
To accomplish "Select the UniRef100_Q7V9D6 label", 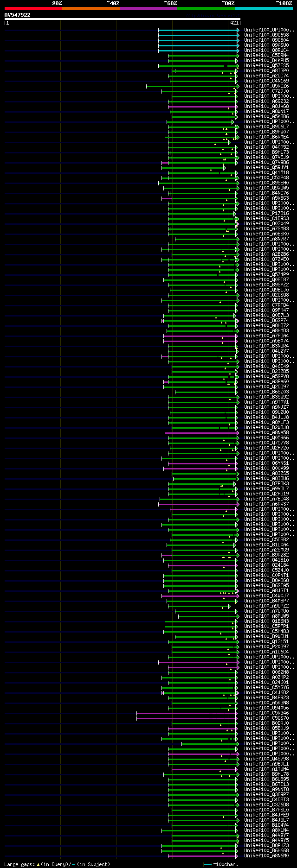I will [x=266, y=162].
